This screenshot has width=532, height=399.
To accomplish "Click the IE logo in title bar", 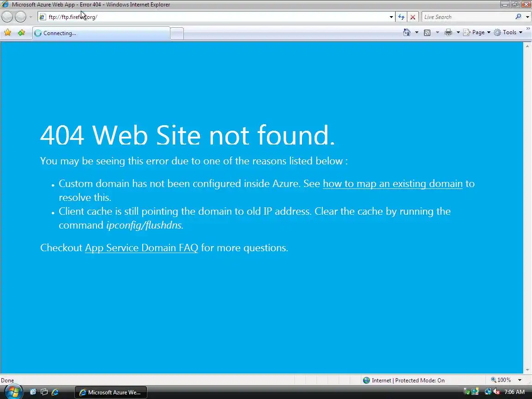I will tap(5, 5).
